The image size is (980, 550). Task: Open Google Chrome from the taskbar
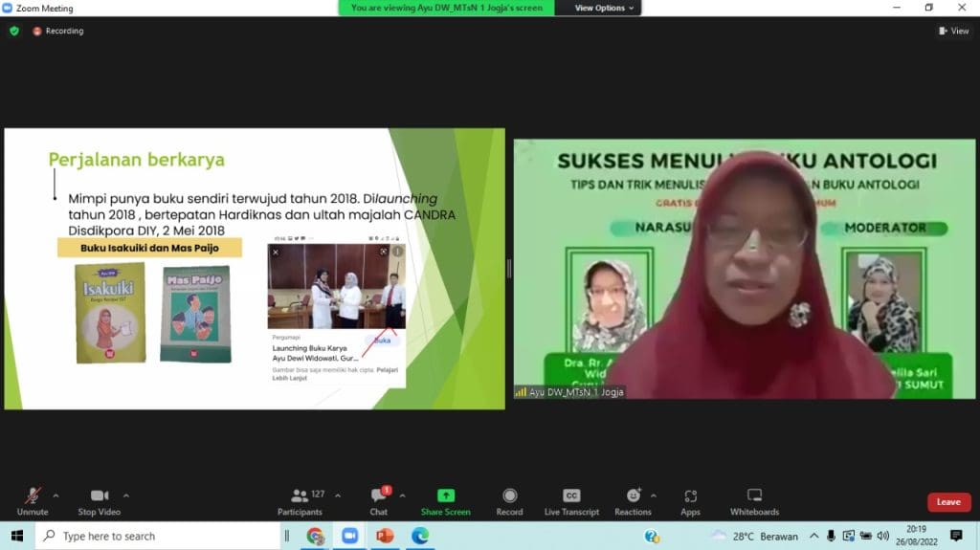coord(316,536)
